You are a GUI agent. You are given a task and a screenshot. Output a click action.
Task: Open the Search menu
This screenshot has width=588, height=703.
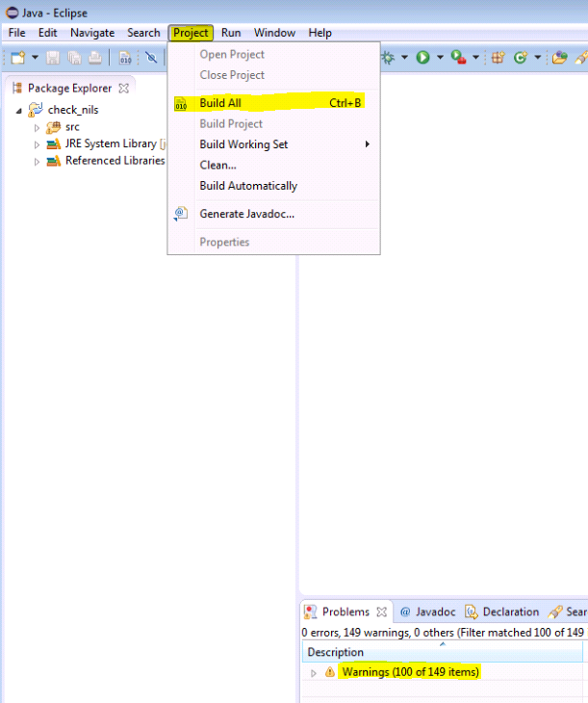[x=143, y=33]
